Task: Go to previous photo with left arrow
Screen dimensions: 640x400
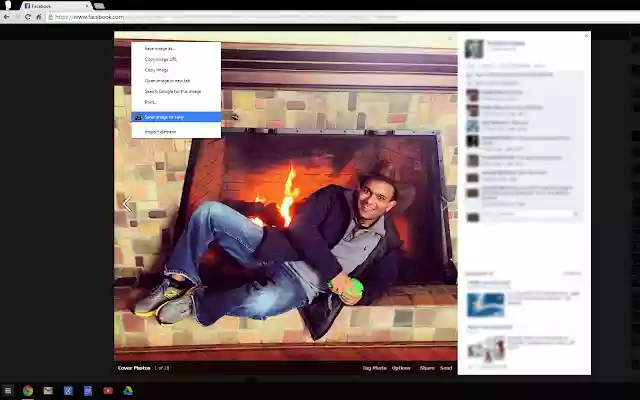Action: coord(127,204)
